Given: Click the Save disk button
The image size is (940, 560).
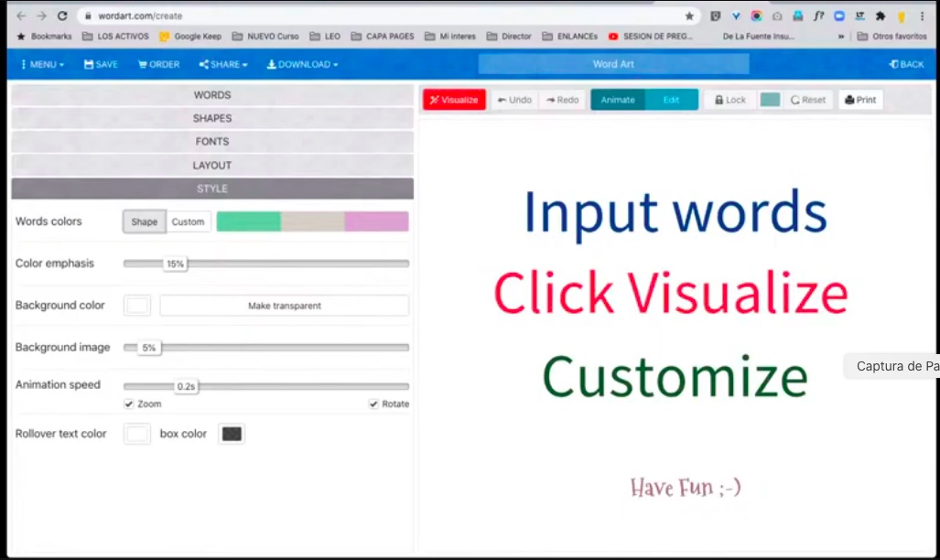Looking at the screenshot, I should 101,64.
